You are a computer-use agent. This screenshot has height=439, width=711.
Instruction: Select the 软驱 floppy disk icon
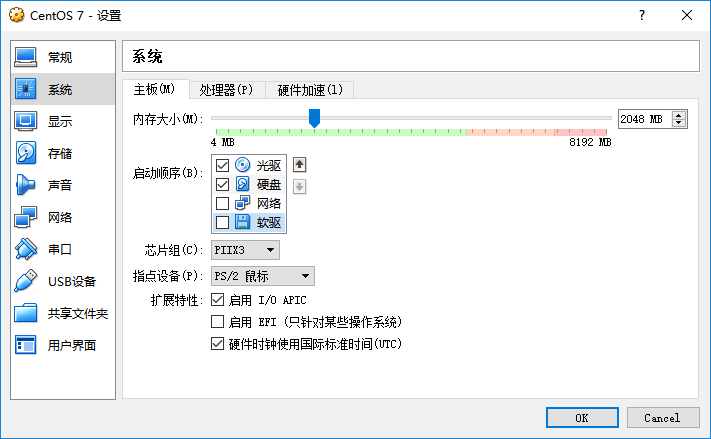coord(243,222)
